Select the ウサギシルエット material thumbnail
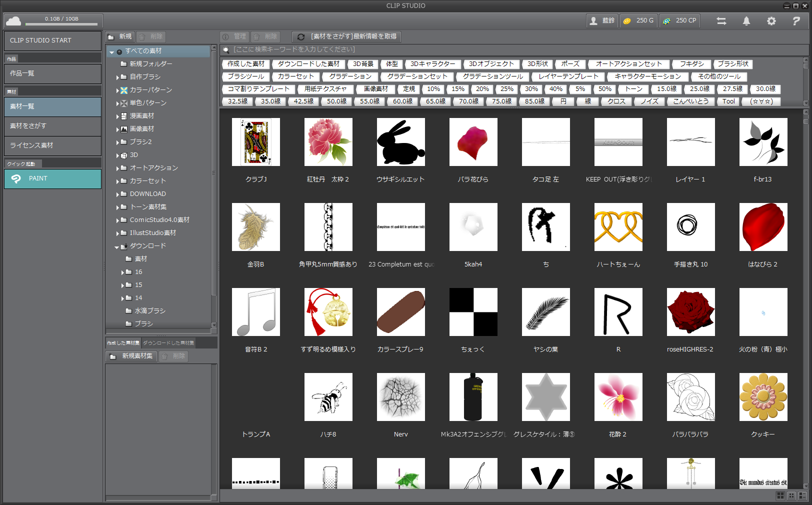Image resolution: width=812 pixels, height=505 pixels. (x=400, y=142)
